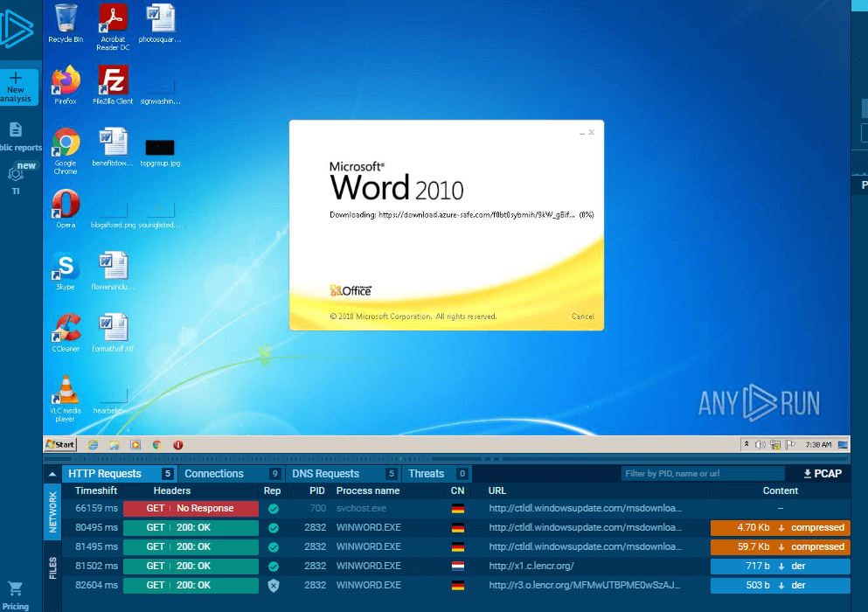
Task: Open Windows Explorer from the taskbar
Action: point(114,445)
